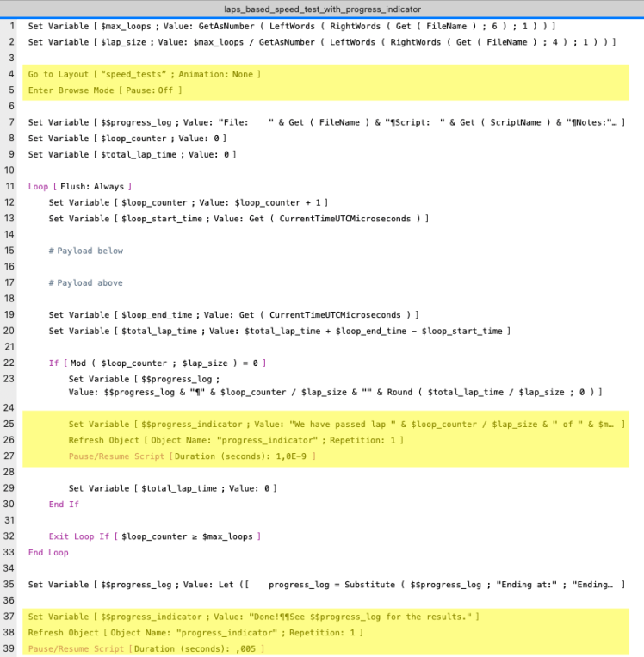Click the Refresh Object step on line 26
Image resolution: width=644 pixels, height=657 pixels.
tap(236, 439)
